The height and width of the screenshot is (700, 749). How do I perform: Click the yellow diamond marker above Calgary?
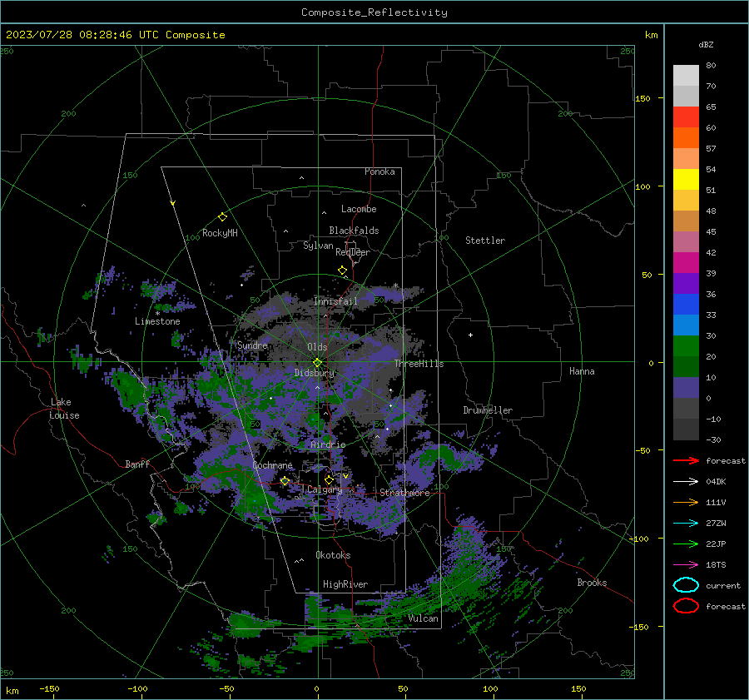pyautogui.click(x=329, y=479)
